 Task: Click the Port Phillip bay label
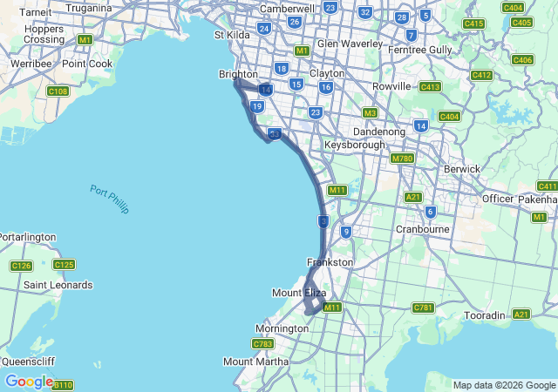tap(110, 199)
